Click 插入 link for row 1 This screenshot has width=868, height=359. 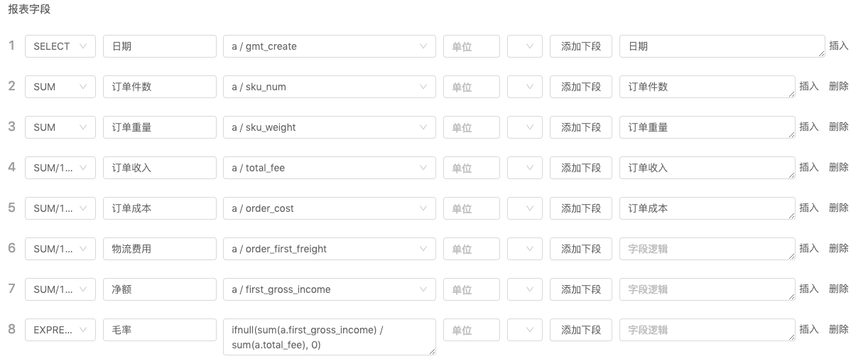(839, 45)
